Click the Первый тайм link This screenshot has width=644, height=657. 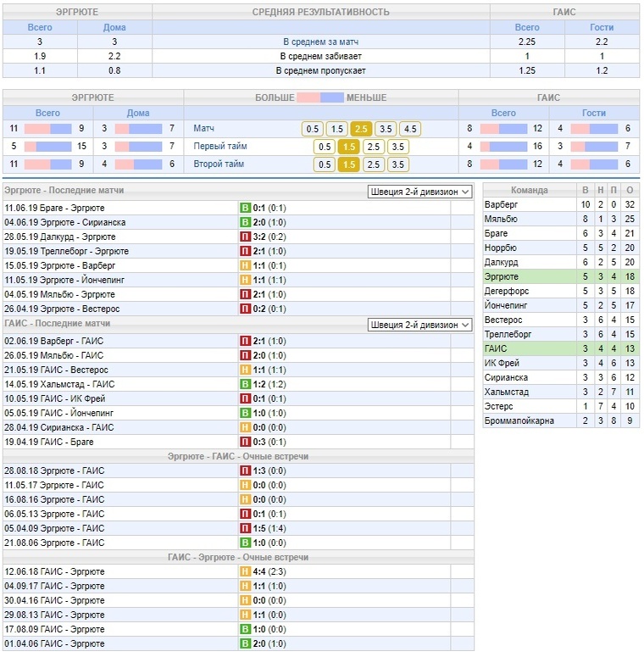220,146
